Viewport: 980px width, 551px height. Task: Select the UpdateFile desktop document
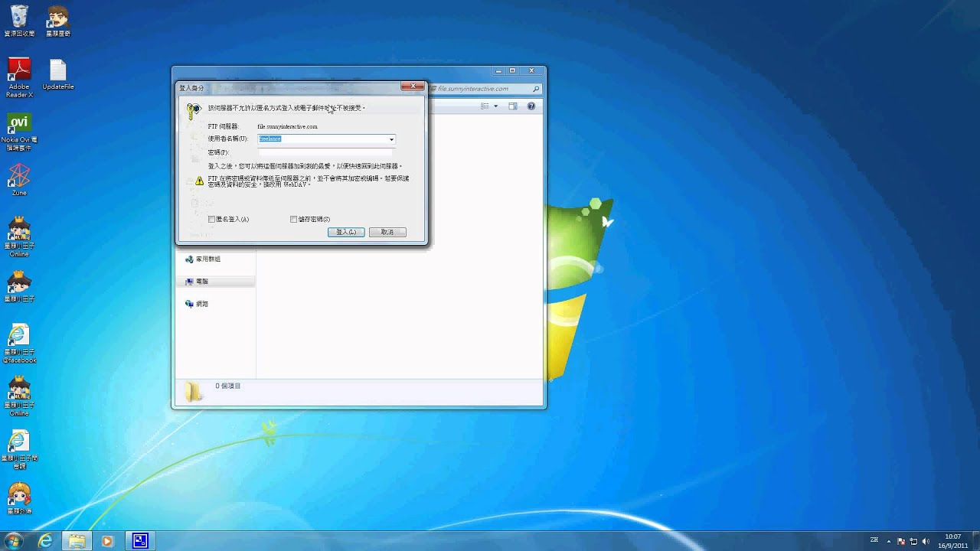(58, 75)
